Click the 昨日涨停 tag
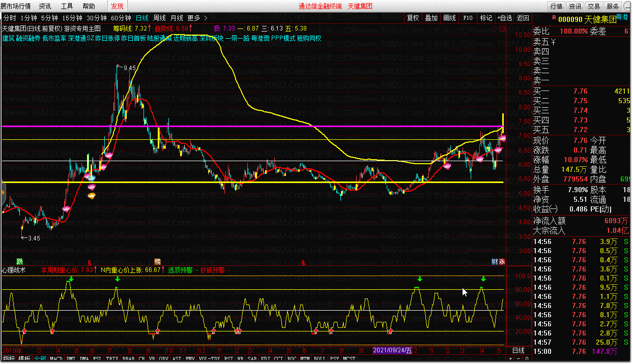Image resolution: width=633 pixels, height=364 pixels. click(107, 38)
